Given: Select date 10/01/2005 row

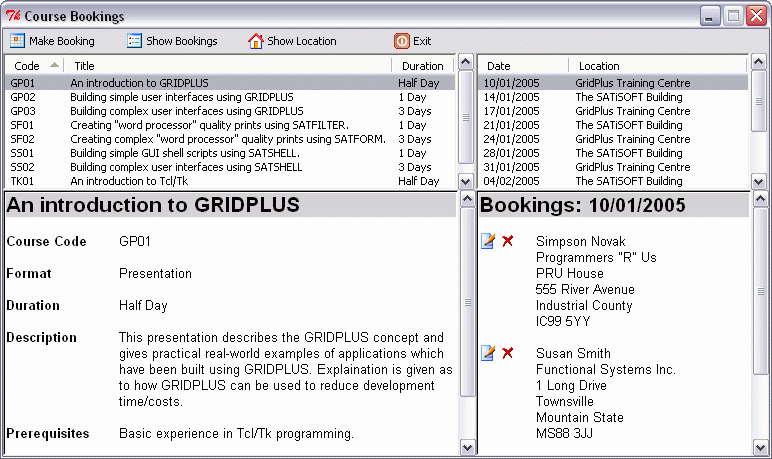Looking at the screenshot, I should tap(613, 83).
